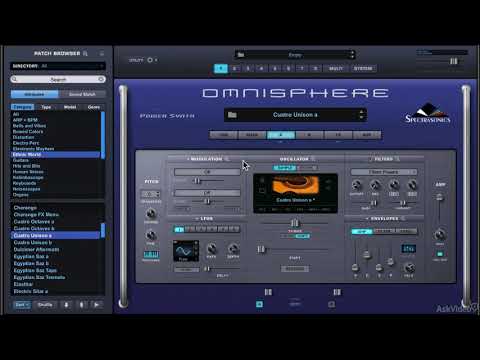Viewport: 480px width, 360px height.
Task: Click the filter Cutoff knob
Action: 356,184
